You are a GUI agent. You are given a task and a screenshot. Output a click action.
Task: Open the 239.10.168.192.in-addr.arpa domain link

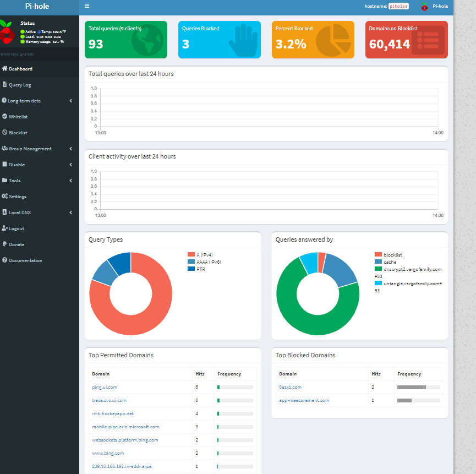tap(122, 466)
